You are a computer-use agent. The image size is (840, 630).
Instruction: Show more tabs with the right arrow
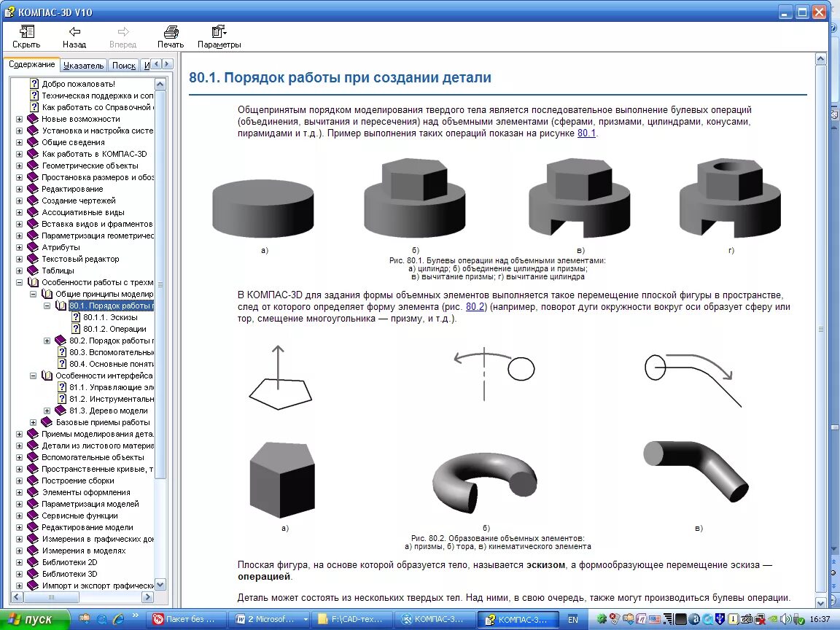[167, 64]
